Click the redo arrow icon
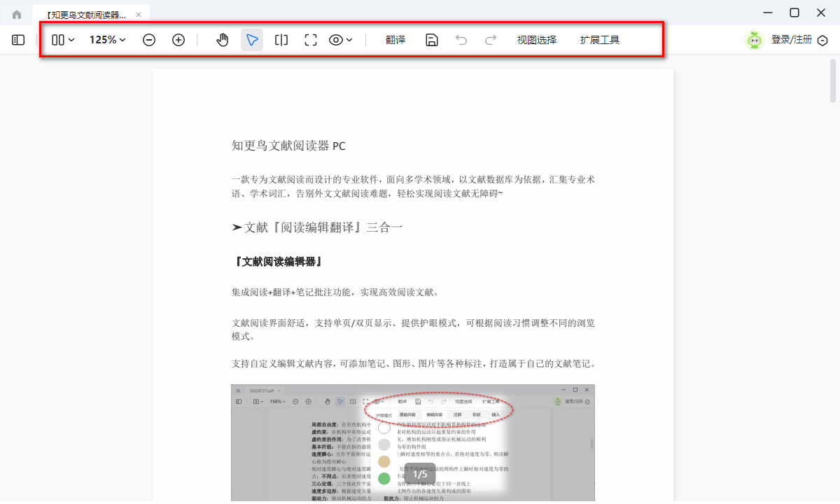Screen dimensions: 840x504 491,40
